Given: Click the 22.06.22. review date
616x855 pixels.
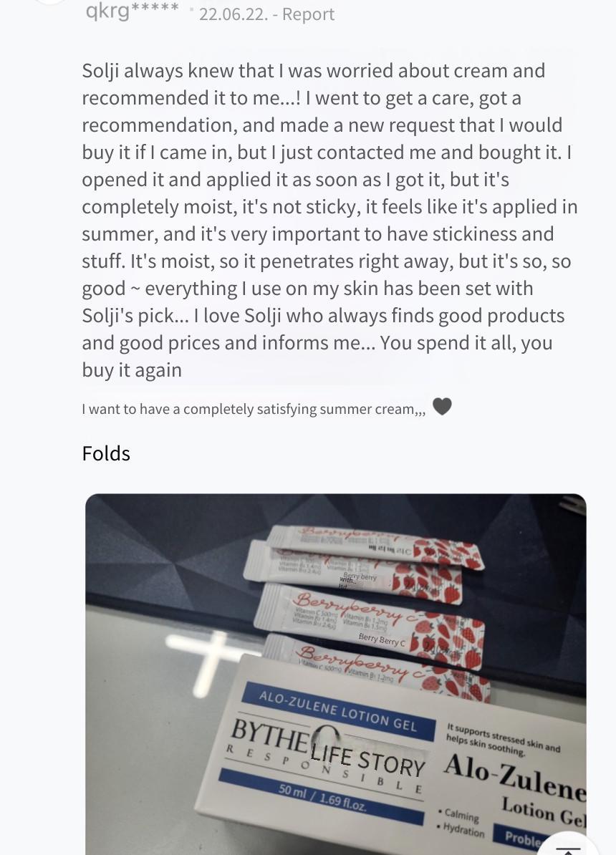Looking at the screenshot, I should [234, 14].
